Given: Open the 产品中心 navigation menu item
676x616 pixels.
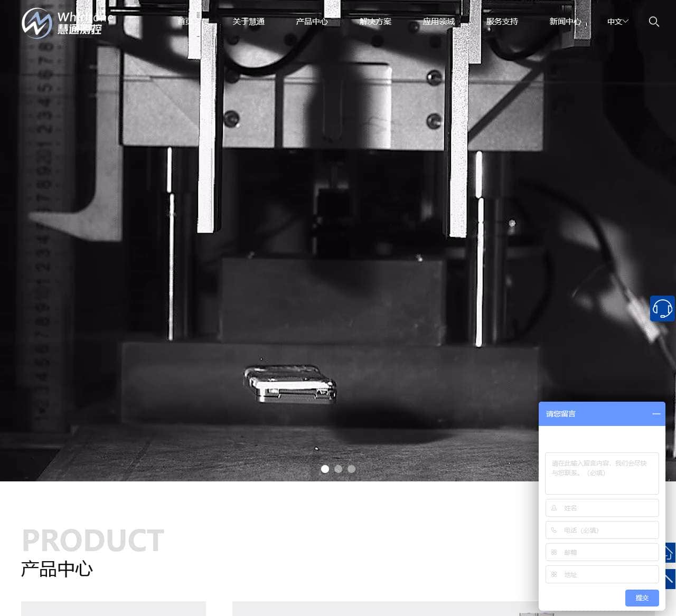Looking at the screenshot, I should pyautogui.click(x=312, y=22).
